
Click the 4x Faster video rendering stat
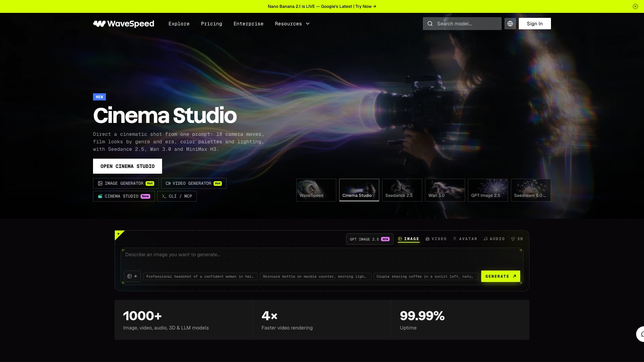point(322,320)
